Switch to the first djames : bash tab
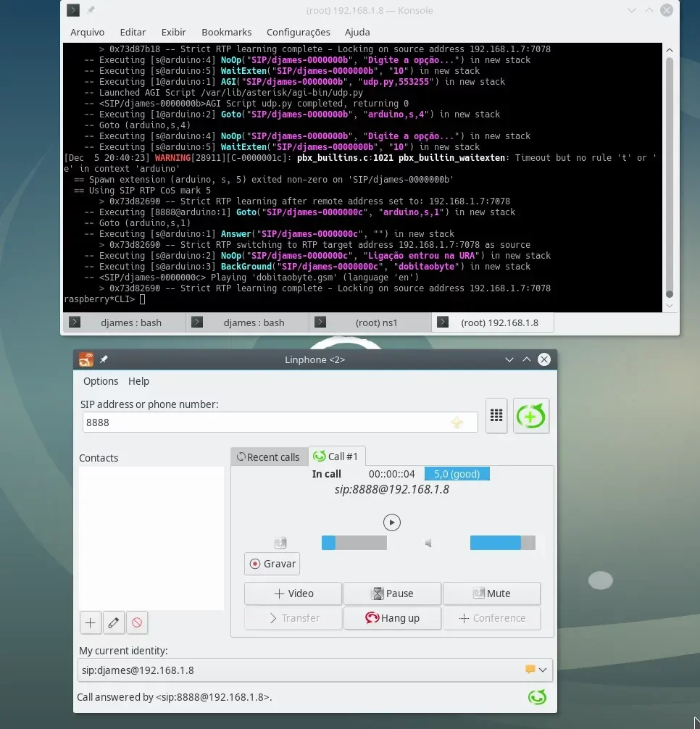The height and width of the screenshot is (729, 700). click(124, 322)
